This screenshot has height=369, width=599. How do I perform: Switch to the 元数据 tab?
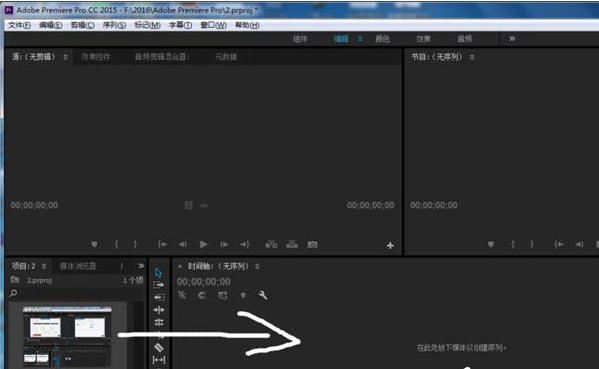tap(226, 57)
